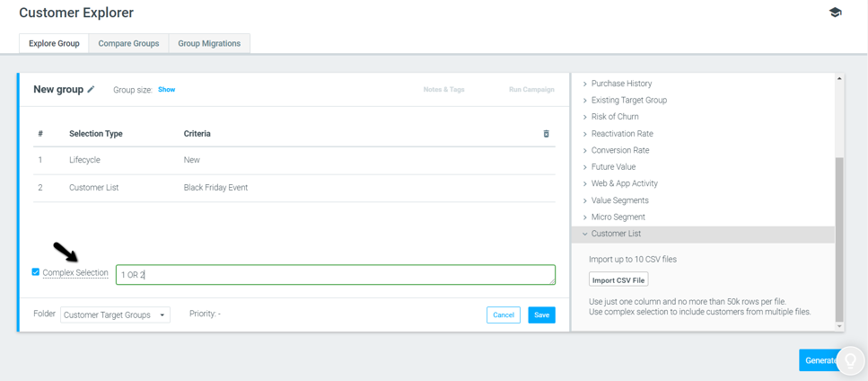
Task: Select the Lifecycle row in criteria table
Action: [x=294, y=159]
